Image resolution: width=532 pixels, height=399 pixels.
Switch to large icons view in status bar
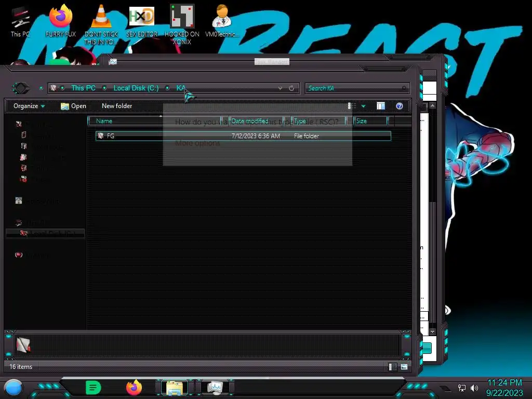pos(404,367)
